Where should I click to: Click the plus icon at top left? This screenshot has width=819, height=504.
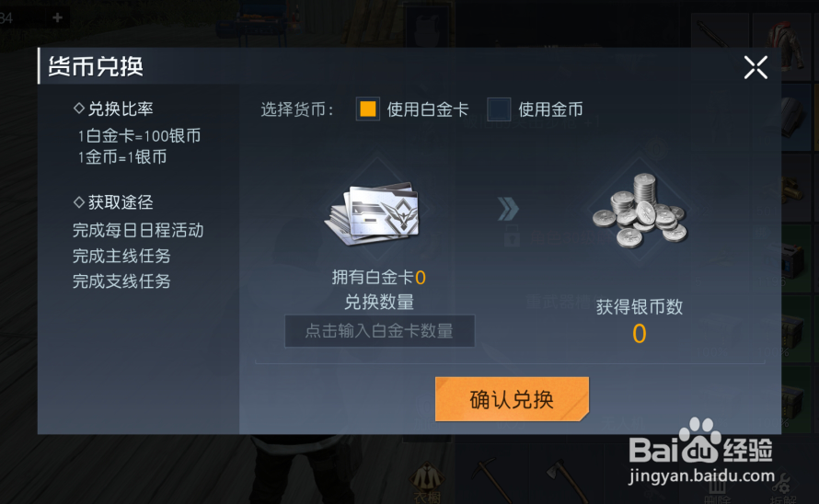click(57, 17)
